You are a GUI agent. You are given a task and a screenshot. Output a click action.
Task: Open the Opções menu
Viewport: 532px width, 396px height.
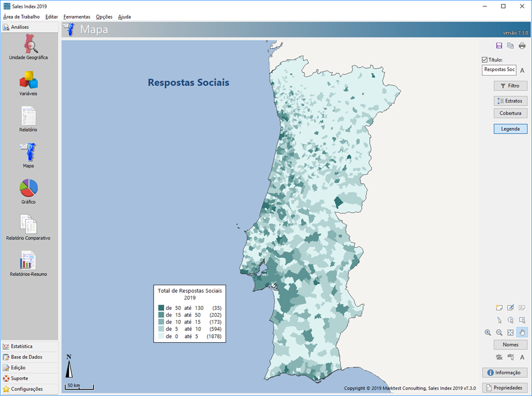[x=104, y=17]
